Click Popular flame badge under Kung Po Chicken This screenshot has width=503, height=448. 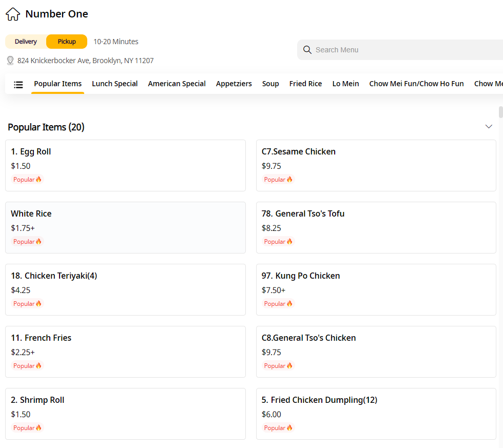tap(278, 304)
